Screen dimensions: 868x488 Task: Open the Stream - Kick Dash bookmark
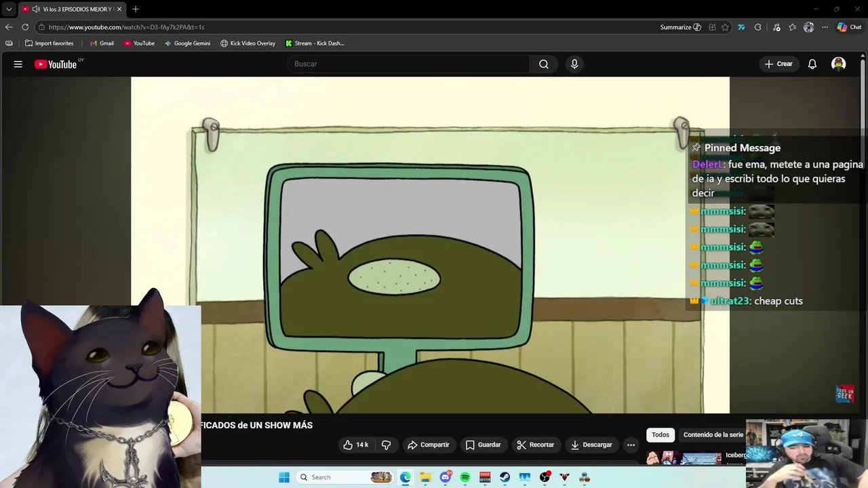(315, 43)
